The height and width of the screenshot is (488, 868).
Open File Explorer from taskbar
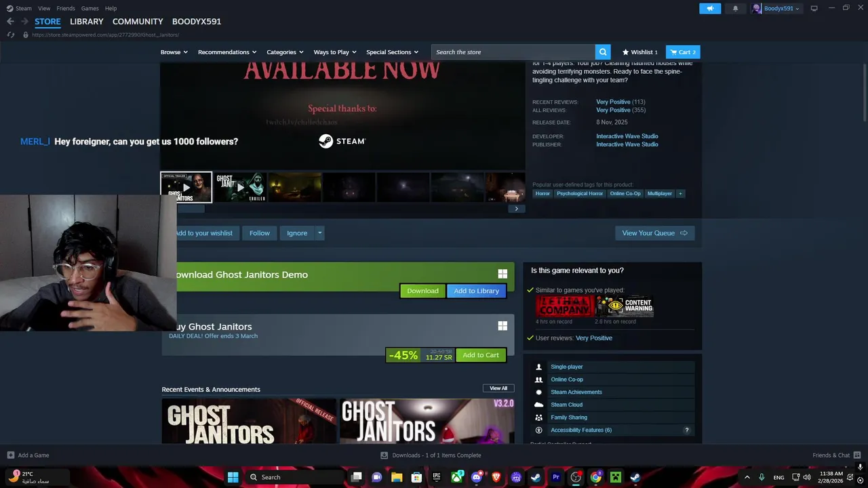click(397, 477)
